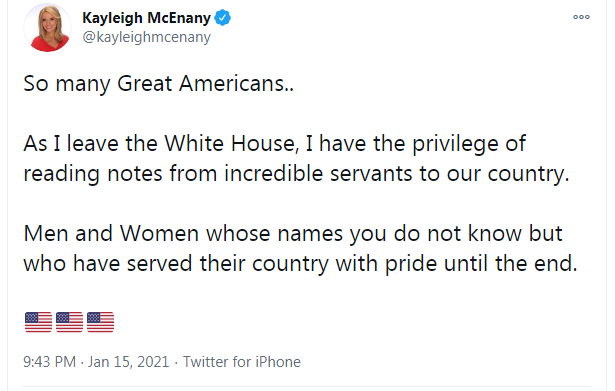Image resolution: width=615 pixels, height=391 pixels.
Task: Click the words "White House" in tweet
Action: [229, 144]
